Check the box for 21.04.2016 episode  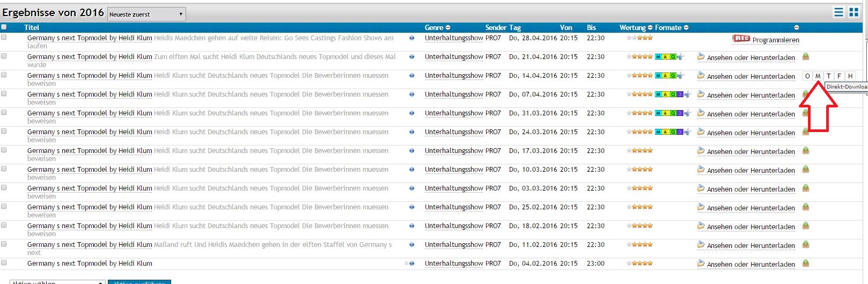tap(4, 56)
